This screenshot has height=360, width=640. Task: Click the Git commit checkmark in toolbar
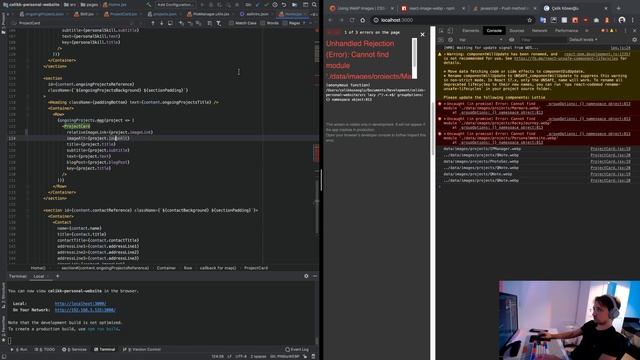(x=266, y=4)
